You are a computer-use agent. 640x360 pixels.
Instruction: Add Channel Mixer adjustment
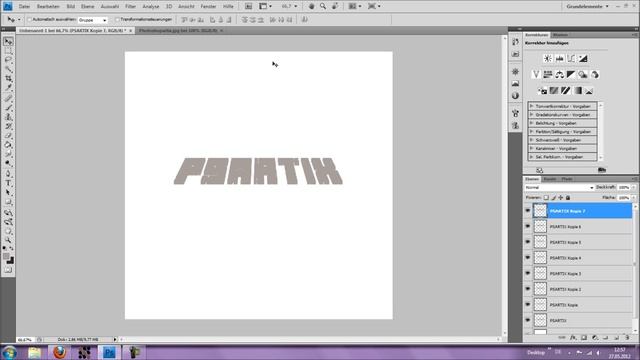point(595,74)
